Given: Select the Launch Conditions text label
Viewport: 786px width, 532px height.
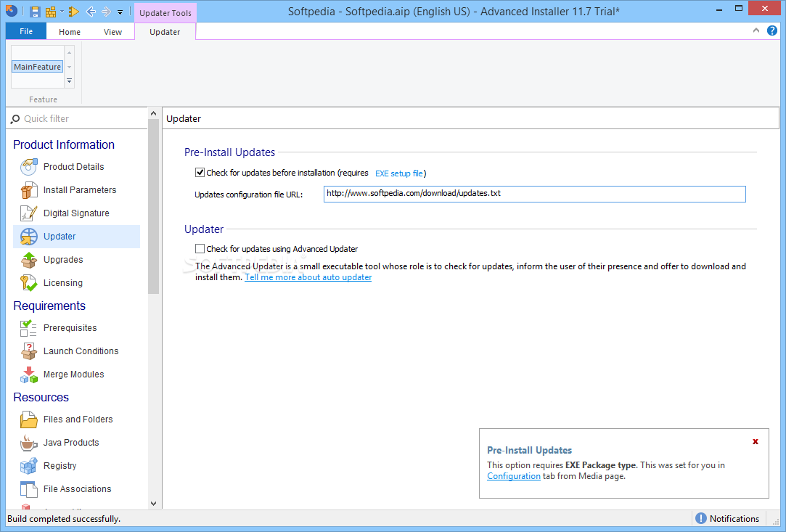Looking at the screenshot, I should point(81,351).
